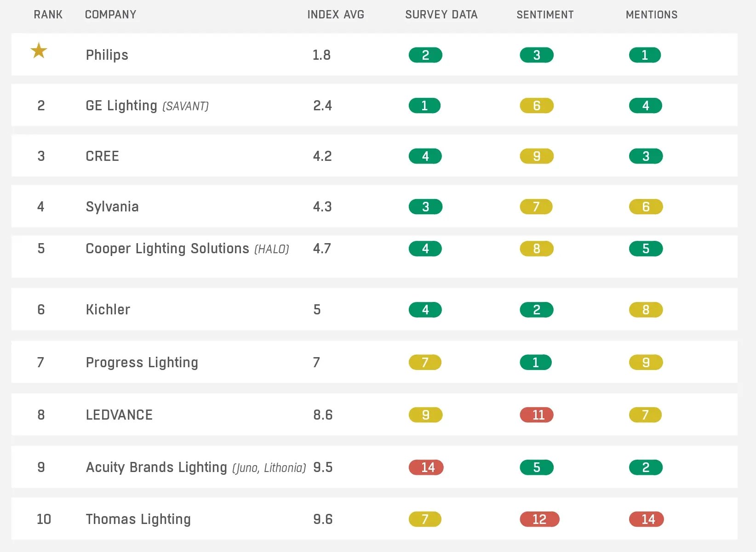Image resolution: width=756 pixels, height=552 pixels.
Task: Click Philips green mentions badge showing 1
Action: [645, 55]
